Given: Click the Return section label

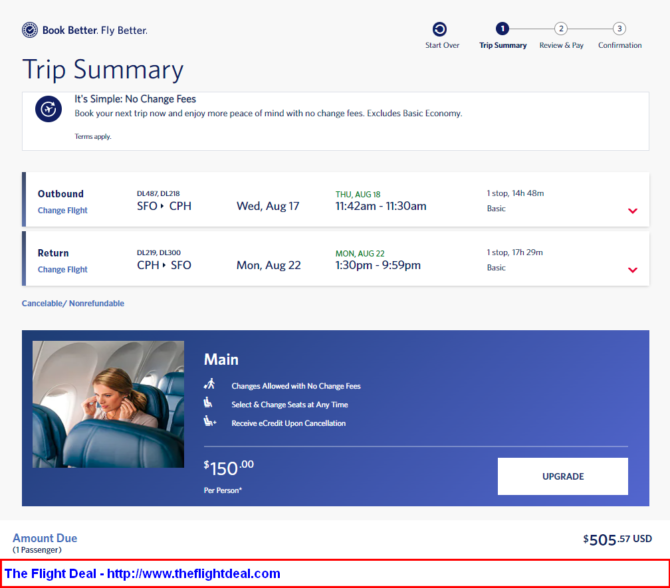Looking at the screenshot, I should (x=53, y=253).
